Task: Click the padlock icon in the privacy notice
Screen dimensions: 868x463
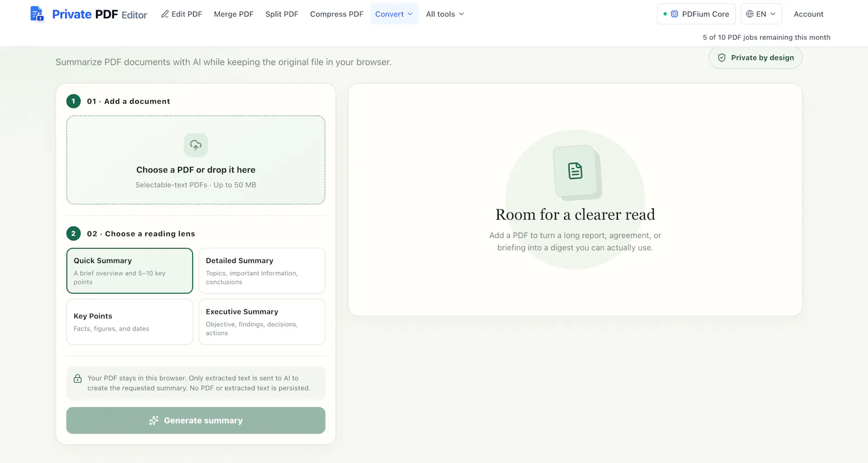Action: click(x=78, y=378)
